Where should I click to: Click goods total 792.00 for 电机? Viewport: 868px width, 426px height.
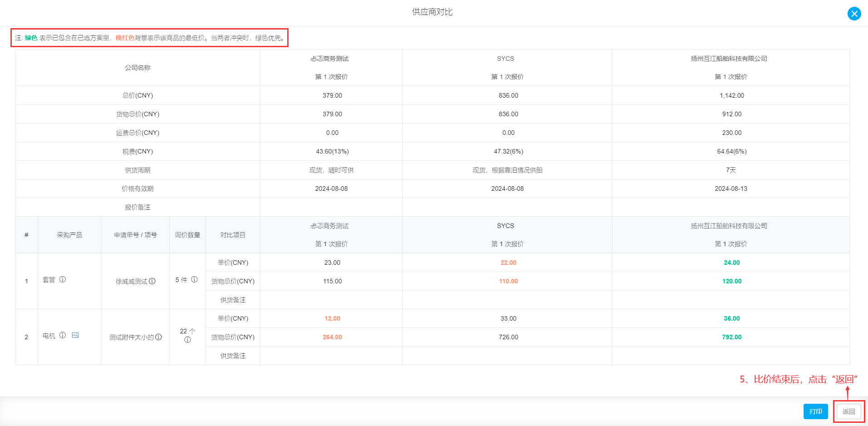point(731,337)
